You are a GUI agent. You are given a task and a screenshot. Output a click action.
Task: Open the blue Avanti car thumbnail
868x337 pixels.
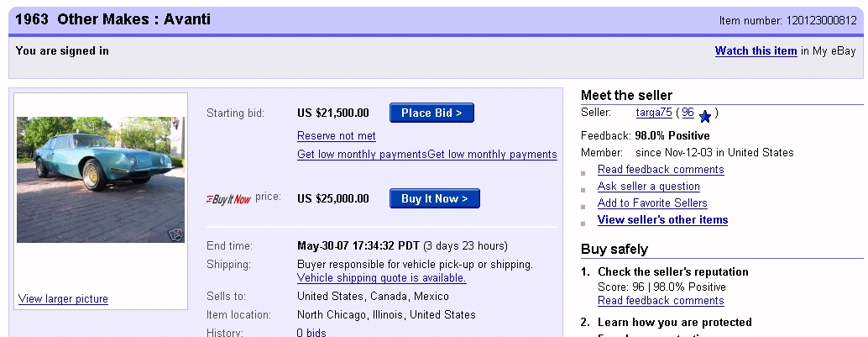click(101, 180)
